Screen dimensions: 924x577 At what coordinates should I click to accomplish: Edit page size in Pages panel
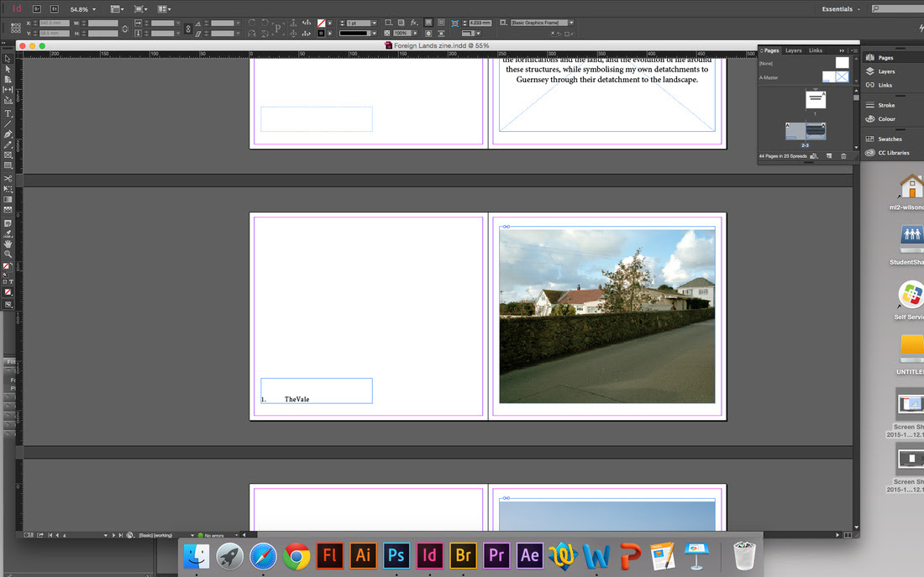click(815, 156)
